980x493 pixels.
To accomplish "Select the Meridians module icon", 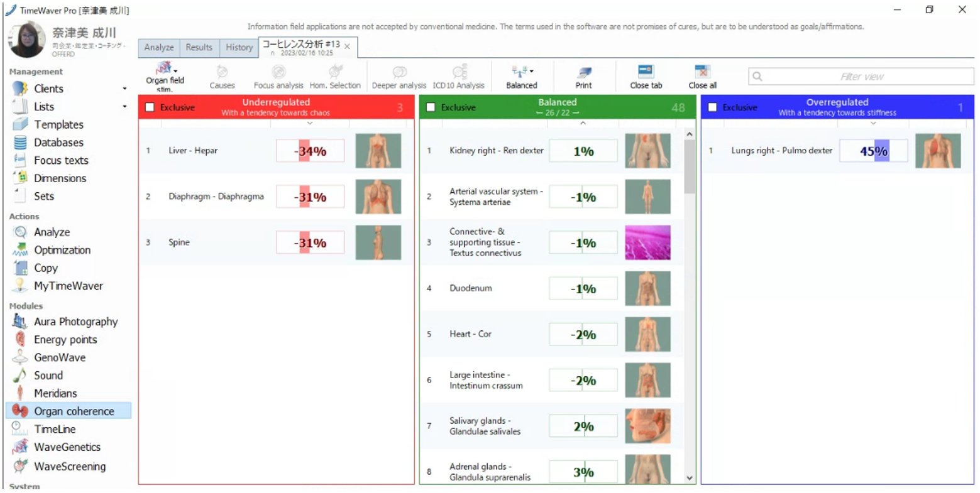I will tap(21, 394).
